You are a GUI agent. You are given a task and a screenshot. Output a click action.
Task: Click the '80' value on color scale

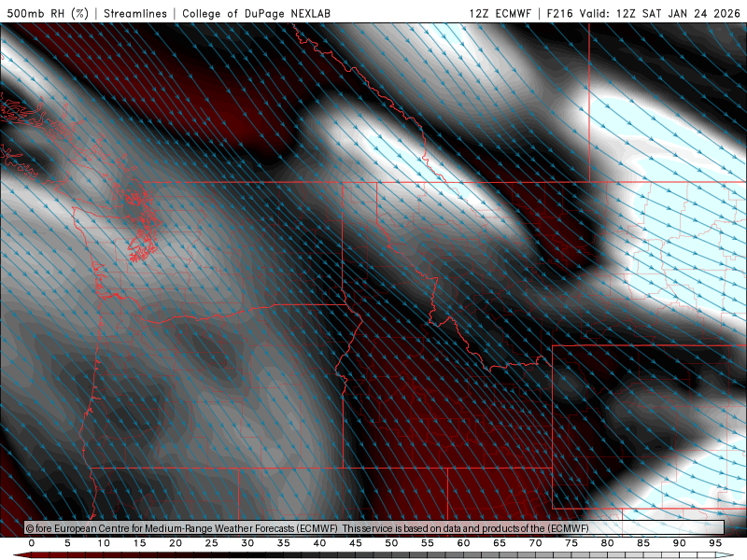608,543
